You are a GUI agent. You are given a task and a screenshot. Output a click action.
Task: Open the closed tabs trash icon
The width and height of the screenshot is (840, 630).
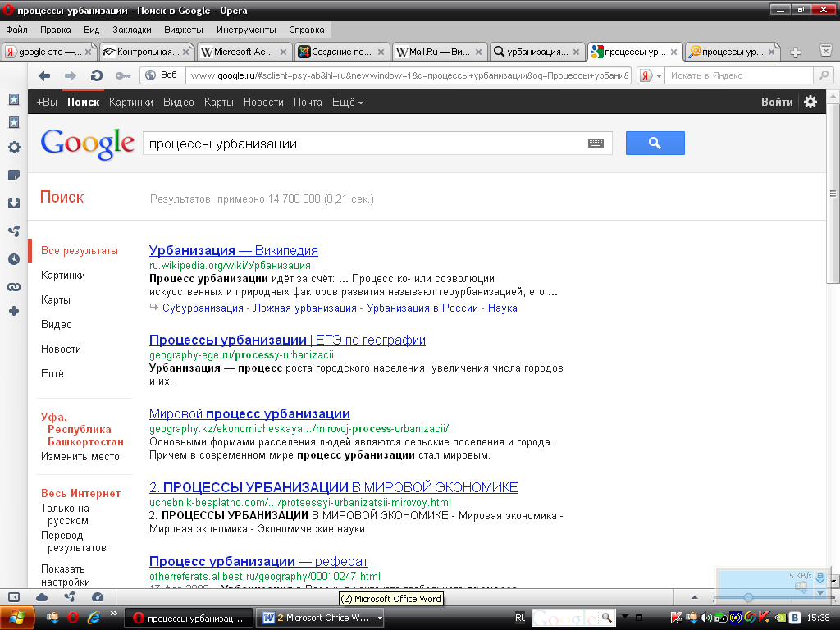825,51
